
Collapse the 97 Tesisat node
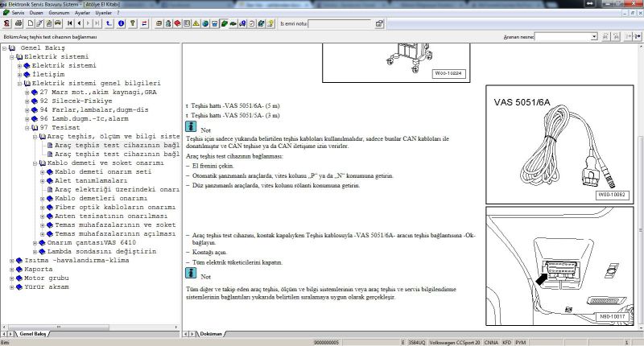coord(27,128)
